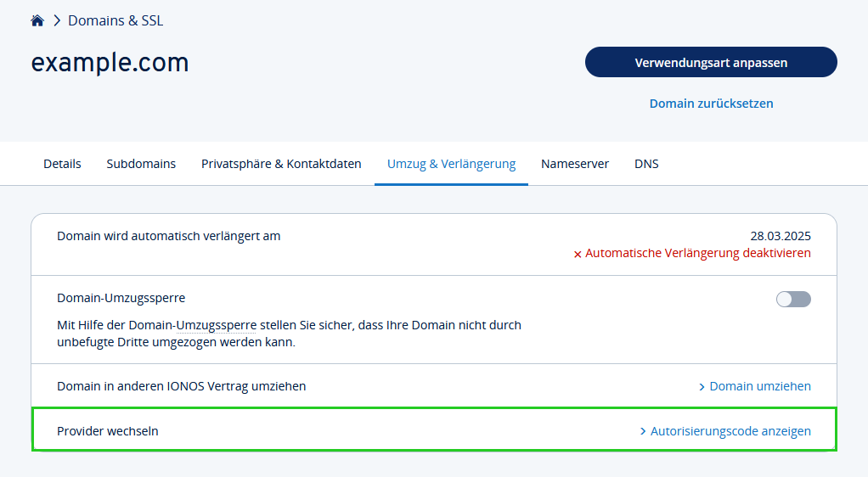The height and width of the screenshot is (477, 868).
Task: Open the DNS tab
Action: coord(646,164)
